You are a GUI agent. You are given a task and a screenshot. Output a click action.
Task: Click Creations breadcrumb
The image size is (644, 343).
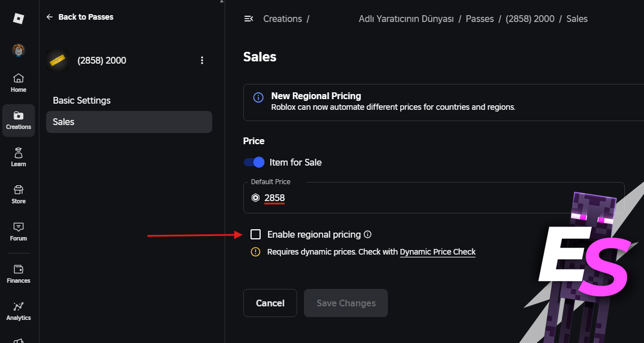pos(283,19)
